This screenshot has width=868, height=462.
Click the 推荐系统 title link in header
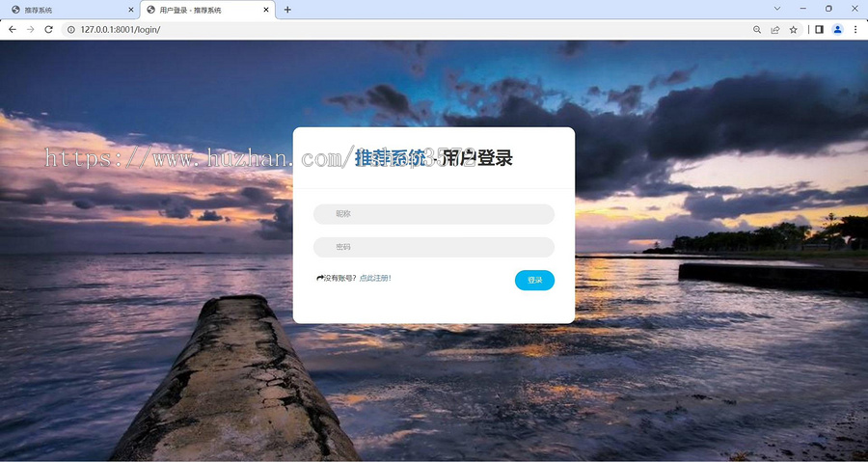(x=391, y=158)
